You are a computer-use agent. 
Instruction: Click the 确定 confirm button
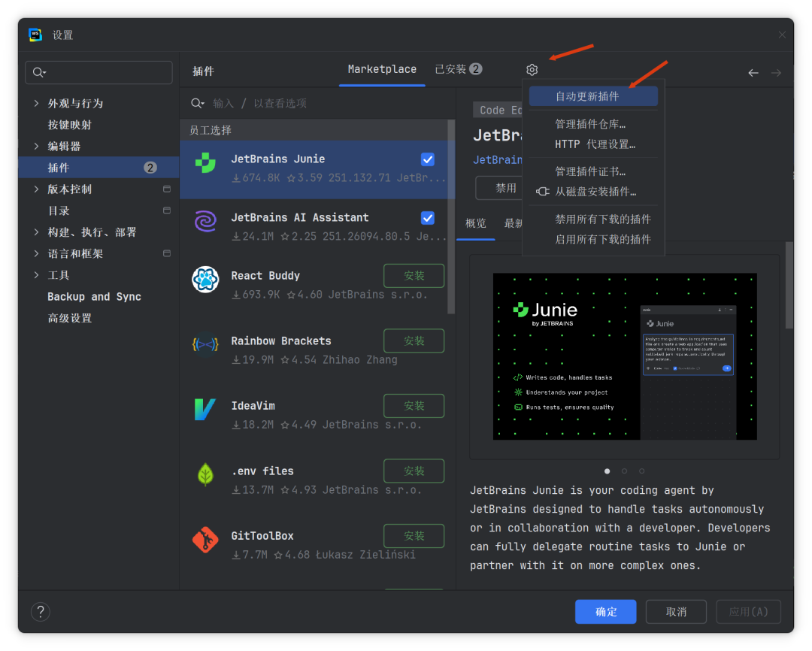605,611
